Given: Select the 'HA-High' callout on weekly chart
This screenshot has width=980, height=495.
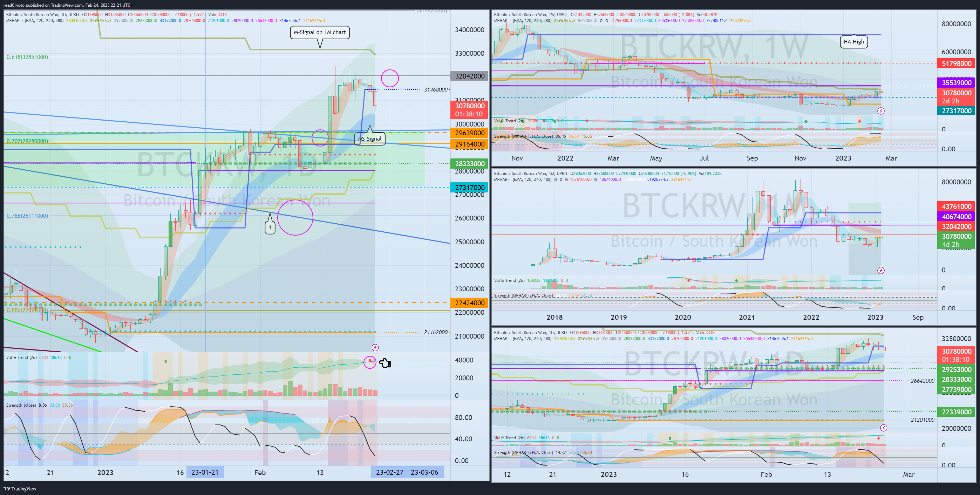Looking at the screenshot, I should coord(854,41).
